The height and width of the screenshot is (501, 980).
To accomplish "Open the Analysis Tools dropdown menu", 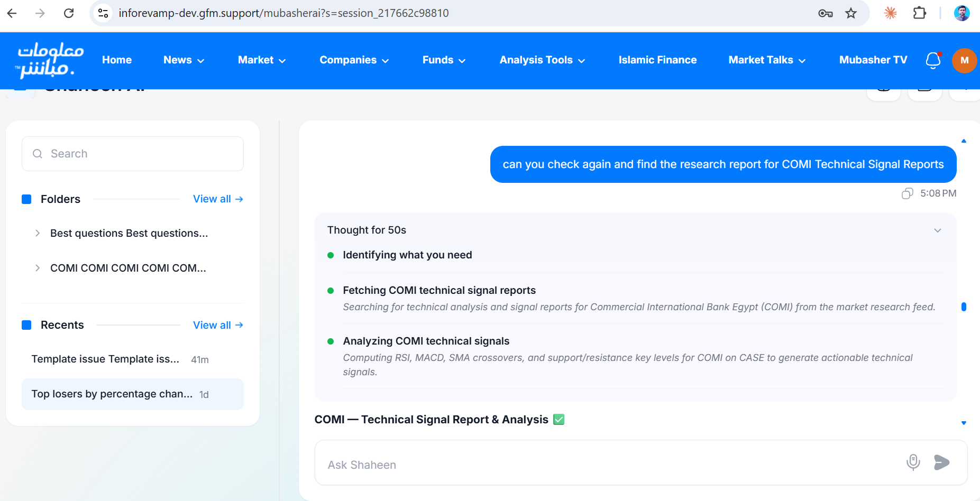I will [x=542, y=60].
